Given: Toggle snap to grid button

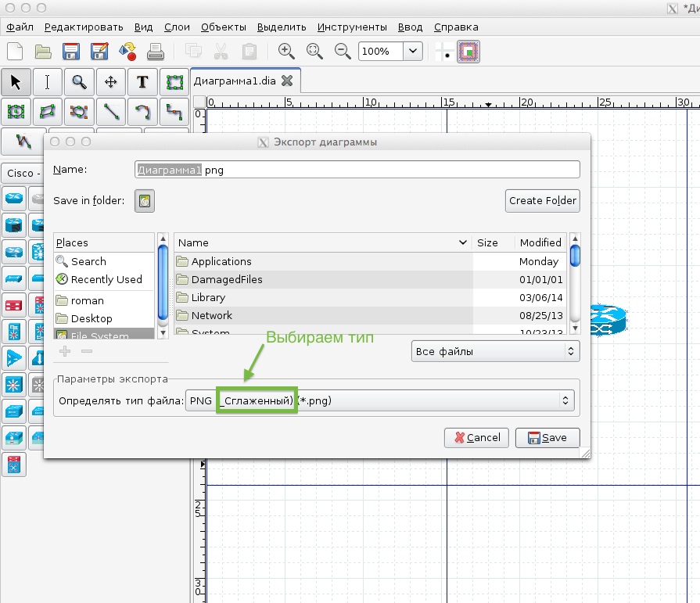Looking at the screenshot, I should [444, 52].
